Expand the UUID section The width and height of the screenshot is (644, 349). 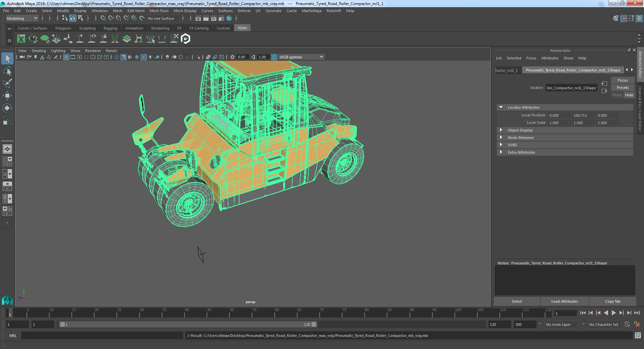(501, 145)
